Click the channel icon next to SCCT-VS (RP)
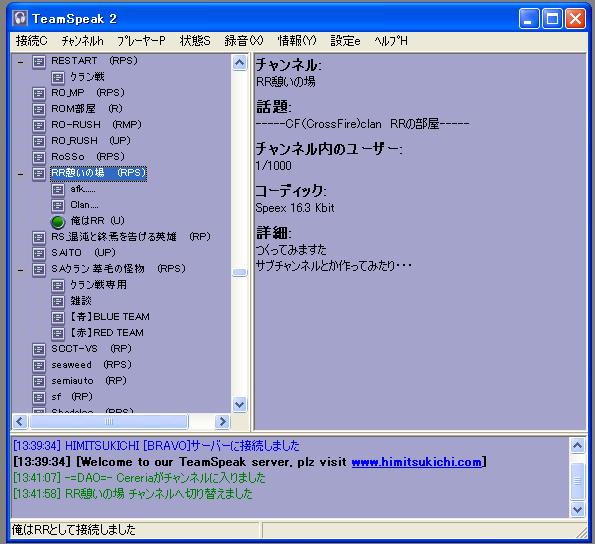Screen dimensions: 595x544 (x=39, y=349)
